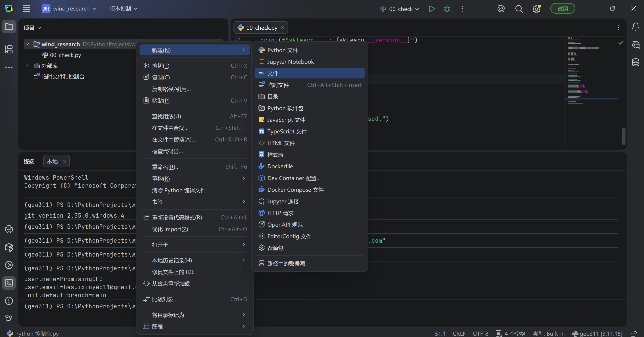Screen dimensions: 644x337
Task: Expand the 书签 submenu
Action: click(x=195, y=202)
